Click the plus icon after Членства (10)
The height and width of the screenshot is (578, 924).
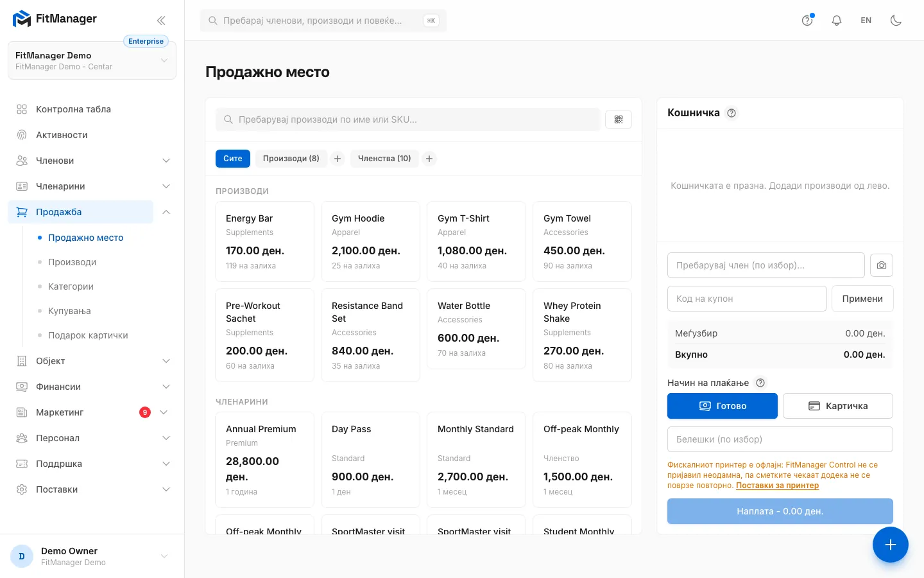coord(429,159)
